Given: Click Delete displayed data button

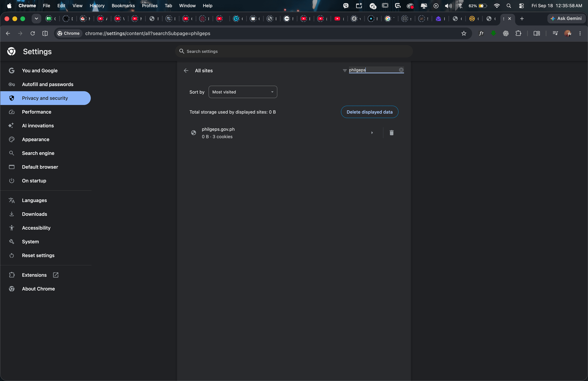Looking at the screenshot, I should click(369, 112).
